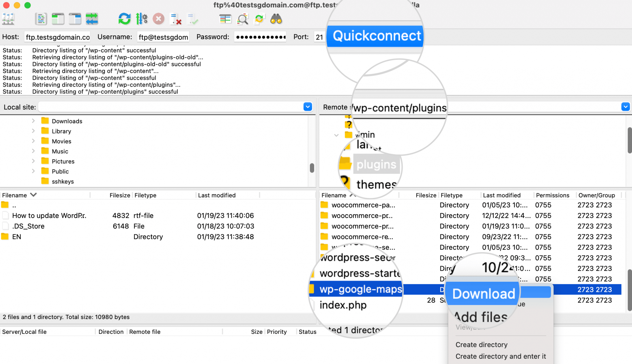Click the remote file list scrollbar

(630, 290)
